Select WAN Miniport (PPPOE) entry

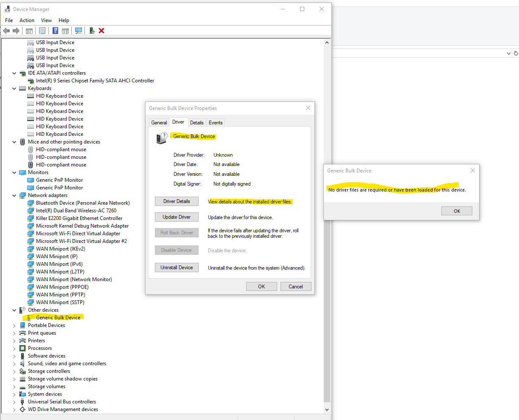coord(62,287)
